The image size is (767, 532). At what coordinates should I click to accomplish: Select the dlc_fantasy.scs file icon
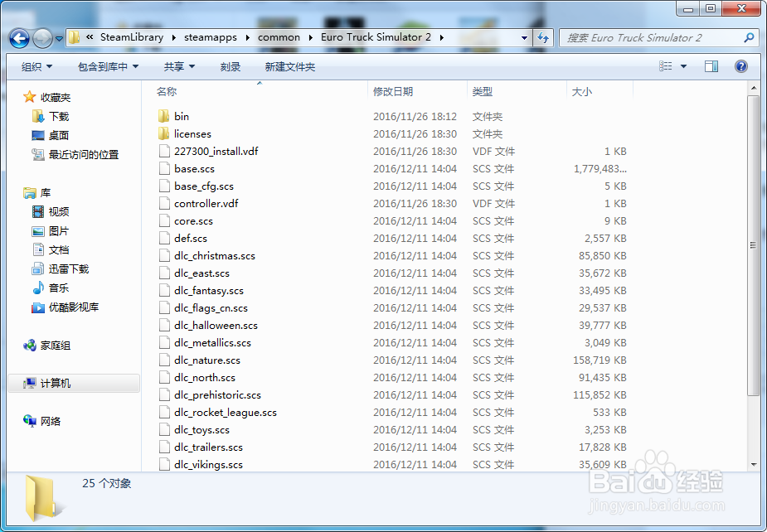tap(164, 291)
